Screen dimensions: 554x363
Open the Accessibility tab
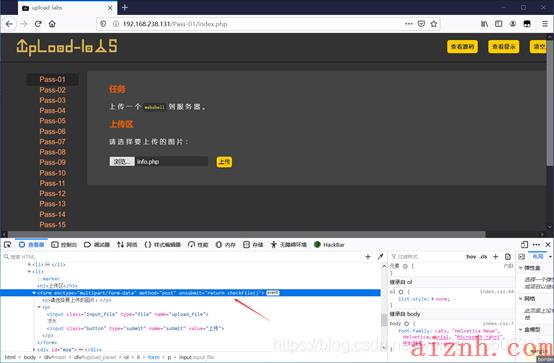pos(288,245)
